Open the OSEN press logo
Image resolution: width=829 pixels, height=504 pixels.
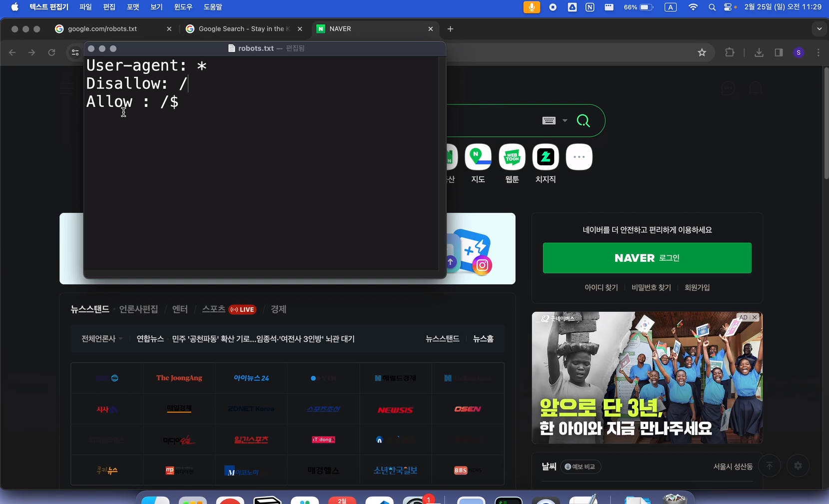[x=468, y=409]
